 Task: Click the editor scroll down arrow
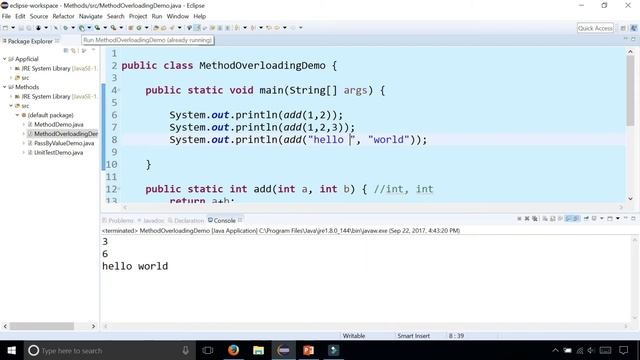point(630,199)
